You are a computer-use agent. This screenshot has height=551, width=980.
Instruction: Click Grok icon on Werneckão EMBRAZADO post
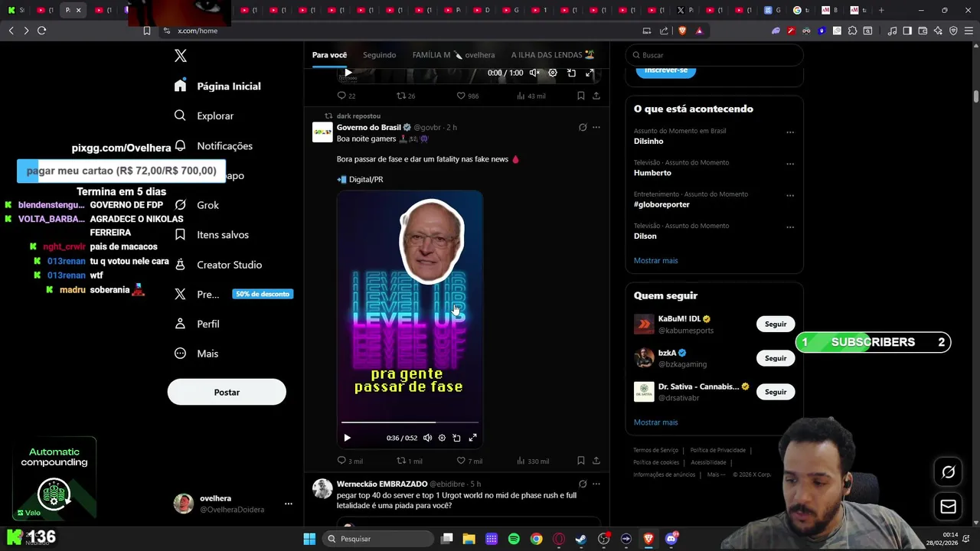pos(583,484)
